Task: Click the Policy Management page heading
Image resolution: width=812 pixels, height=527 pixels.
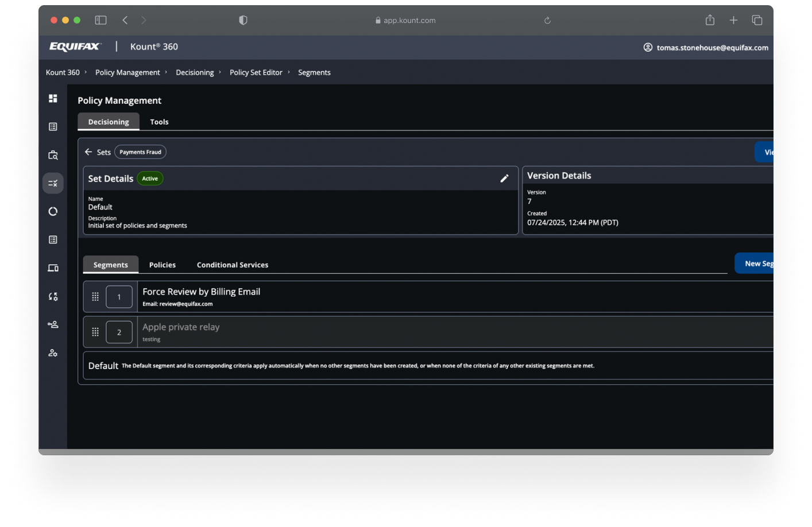Action: [x=119, y=100]
